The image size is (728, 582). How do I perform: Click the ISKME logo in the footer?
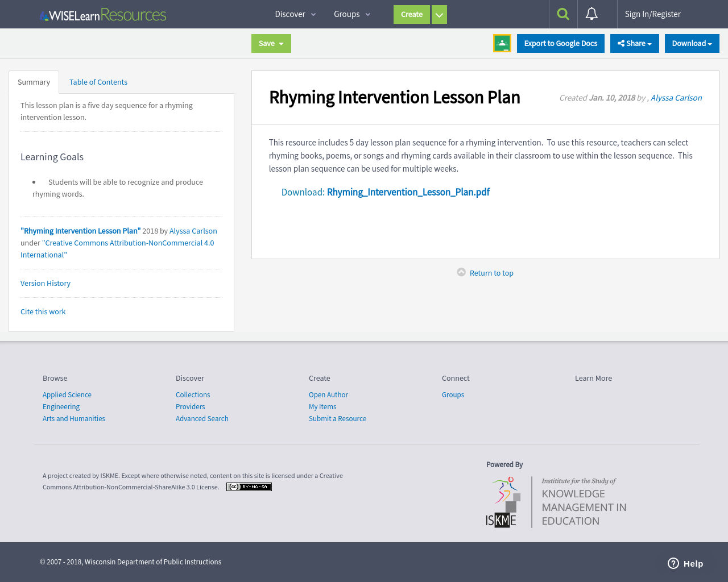(x=503, y=502)
